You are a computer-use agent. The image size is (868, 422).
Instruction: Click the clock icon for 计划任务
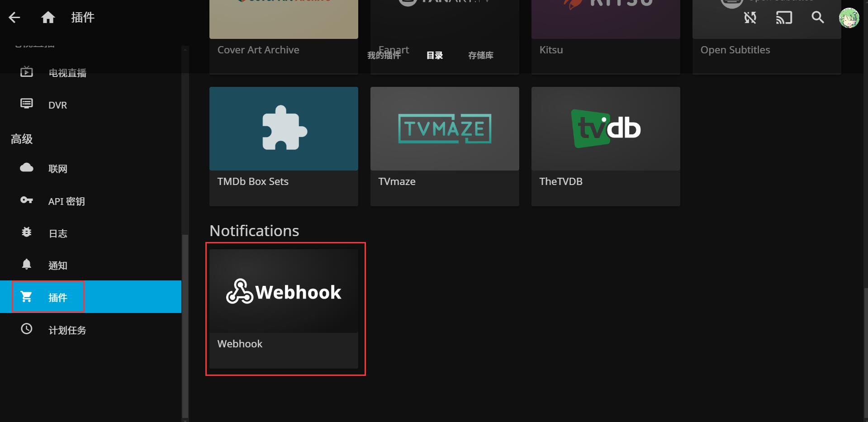click(27, 329)
